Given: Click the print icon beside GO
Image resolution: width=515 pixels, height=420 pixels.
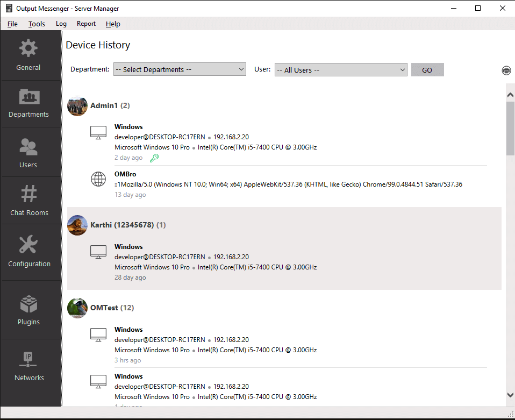Looking at the screenshot, I should point(506,70).
